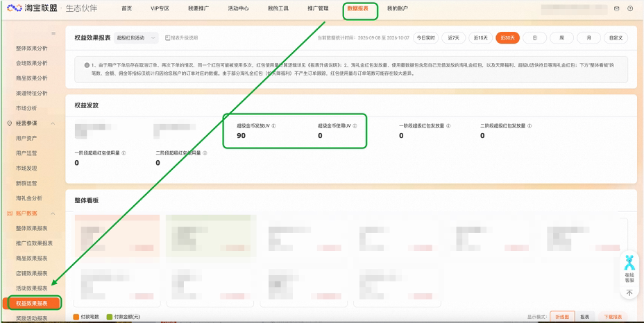Collapse the sidebar with the hamburger icon
644x323 pixels.
pyautogui.click(x=53, y=33)
